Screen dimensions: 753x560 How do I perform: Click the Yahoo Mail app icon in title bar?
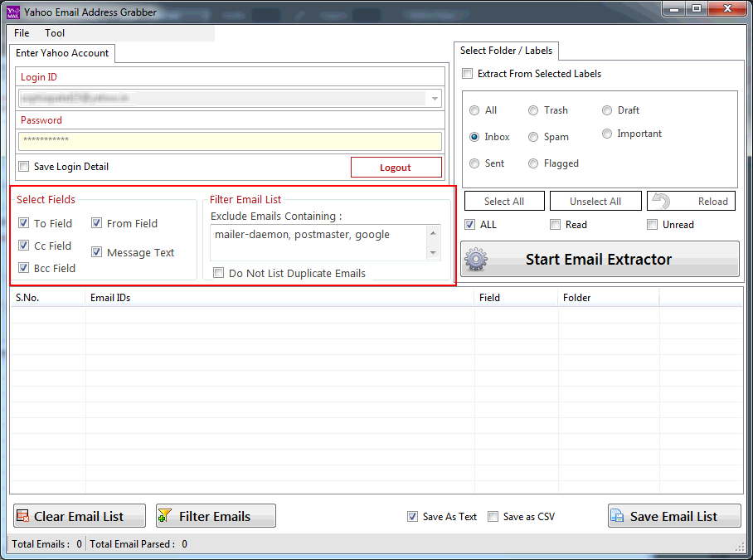[13, 12]
